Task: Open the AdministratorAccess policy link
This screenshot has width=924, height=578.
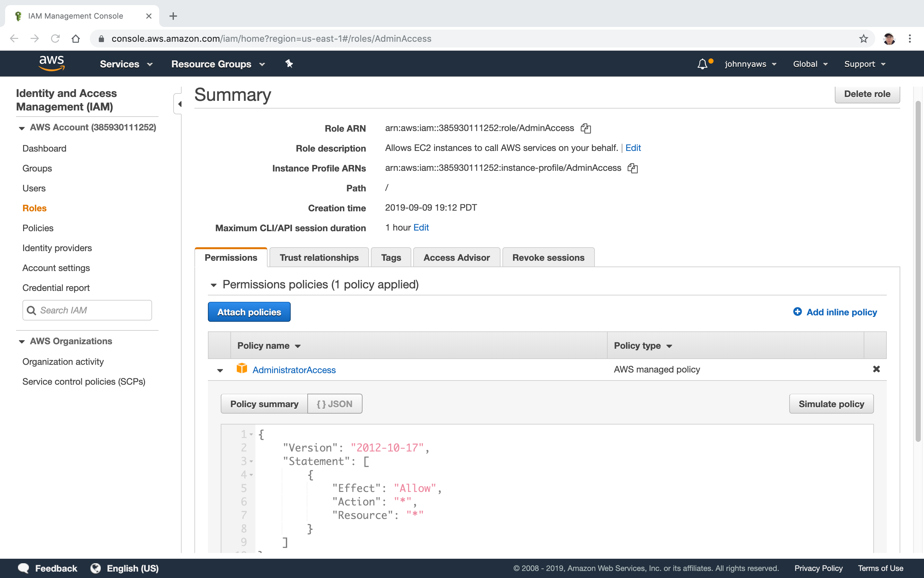Action: pos(294,370)
